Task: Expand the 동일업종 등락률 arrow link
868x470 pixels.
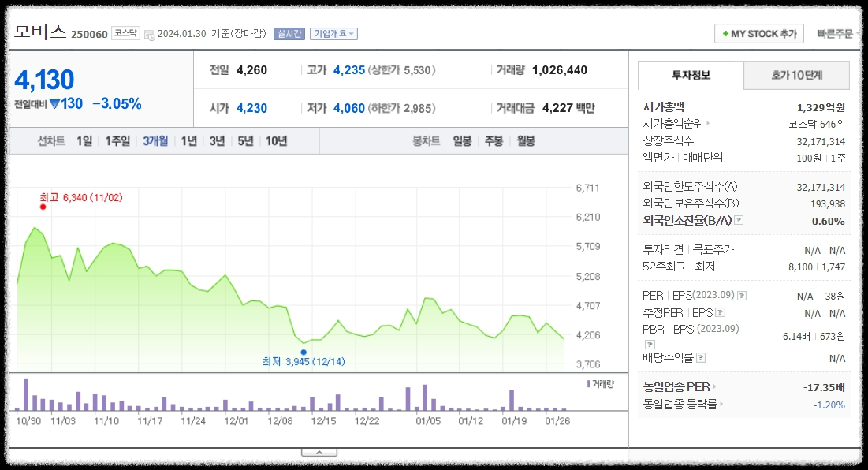Action: (x=721, y=404)
